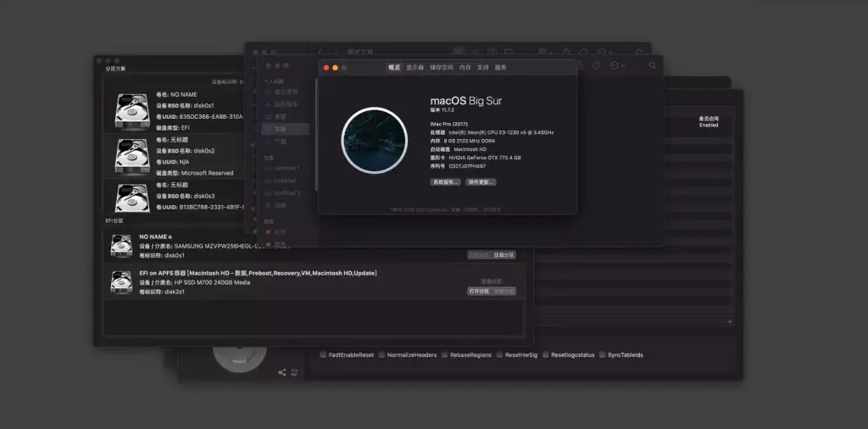This screenshot has width=868, height=429.
Task: Select '设备 BSD 名称: disk0s1' text
Action: pos(185,105)
